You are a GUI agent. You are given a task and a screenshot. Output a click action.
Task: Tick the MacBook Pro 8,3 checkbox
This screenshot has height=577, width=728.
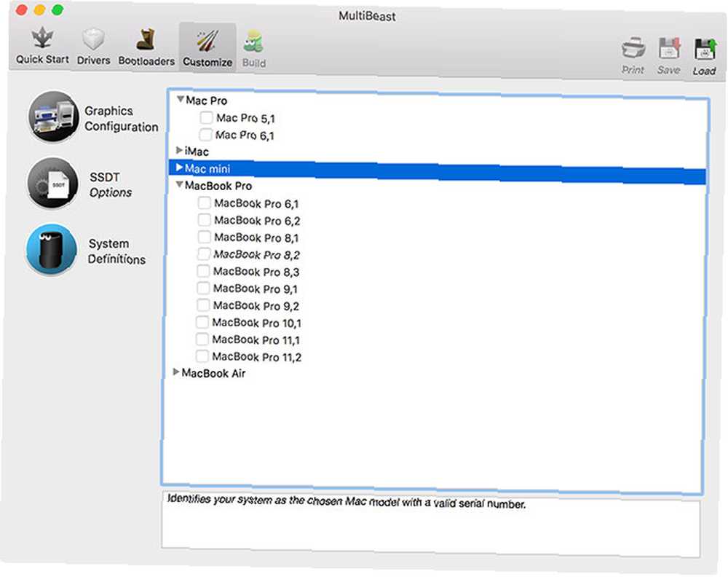point(203,271)
